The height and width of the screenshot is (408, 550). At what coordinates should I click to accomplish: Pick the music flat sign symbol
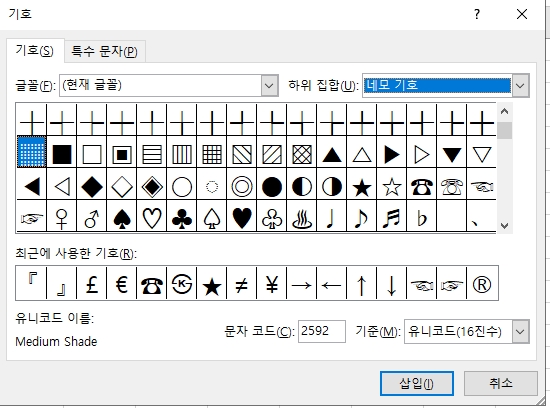click(x=422, y=219)
